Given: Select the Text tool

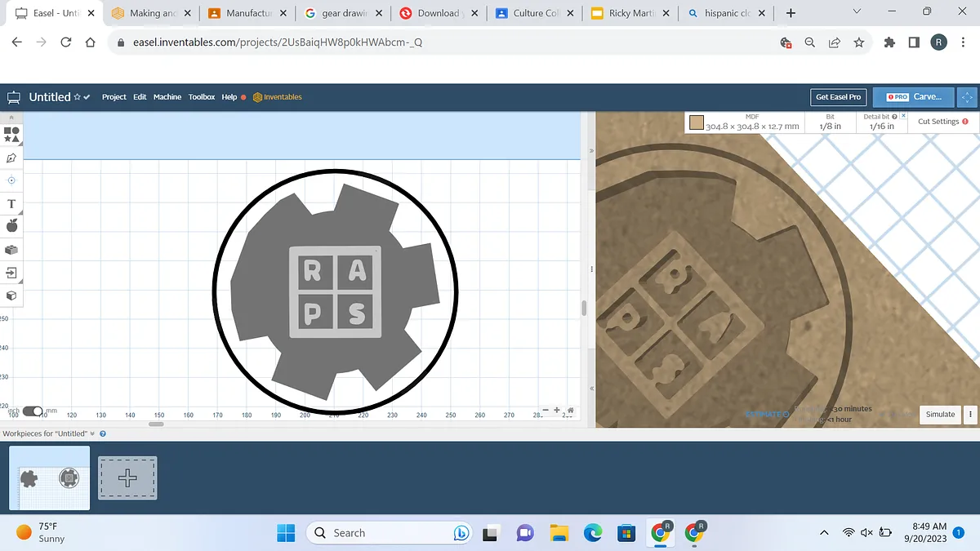Looking at the screenshot, I should click(11, 203).
